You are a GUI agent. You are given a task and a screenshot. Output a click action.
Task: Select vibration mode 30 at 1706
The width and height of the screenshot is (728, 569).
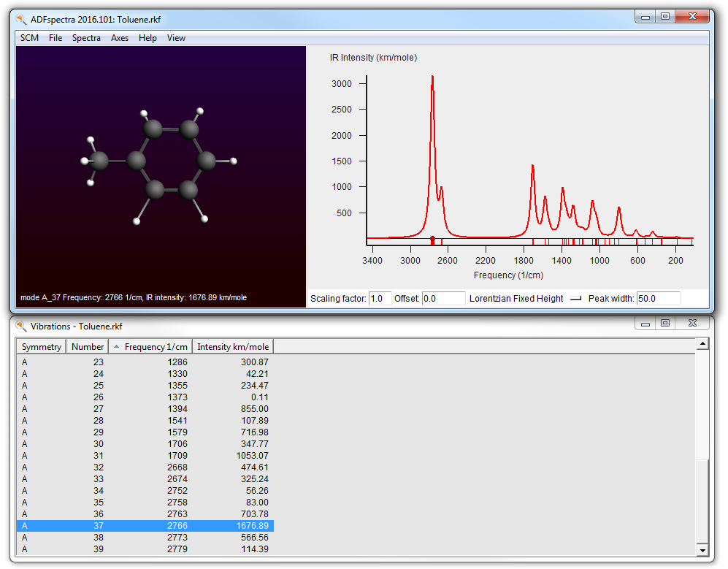tap(145, 444)
